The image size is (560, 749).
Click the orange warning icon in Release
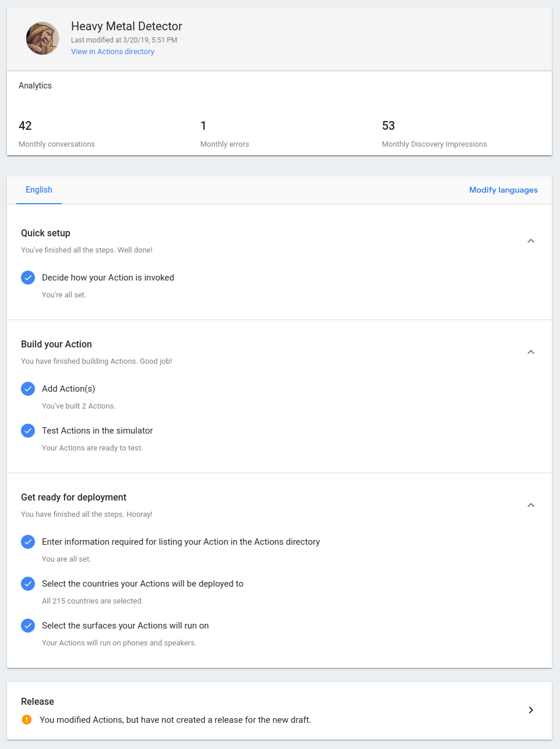click(x=27, y=720)
